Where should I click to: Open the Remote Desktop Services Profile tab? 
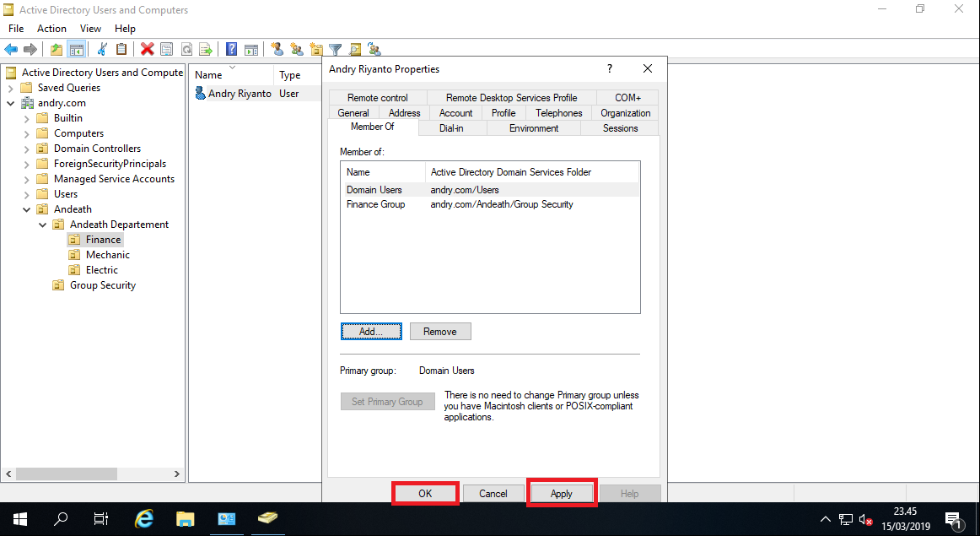click(x=511, y=98)
